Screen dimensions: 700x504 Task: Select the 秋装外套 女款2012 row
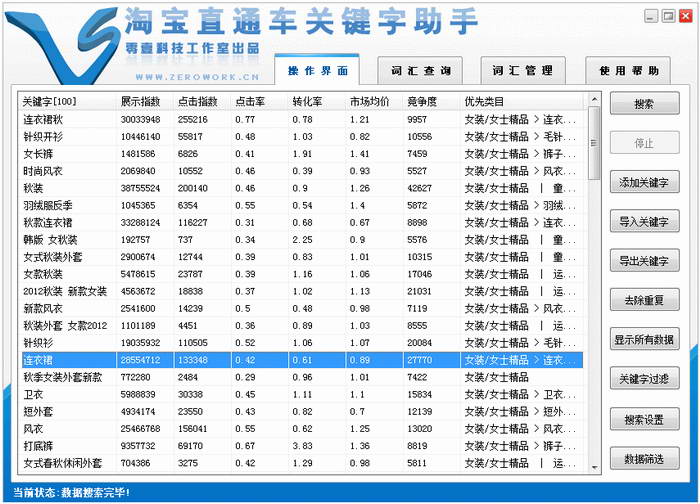302,326
